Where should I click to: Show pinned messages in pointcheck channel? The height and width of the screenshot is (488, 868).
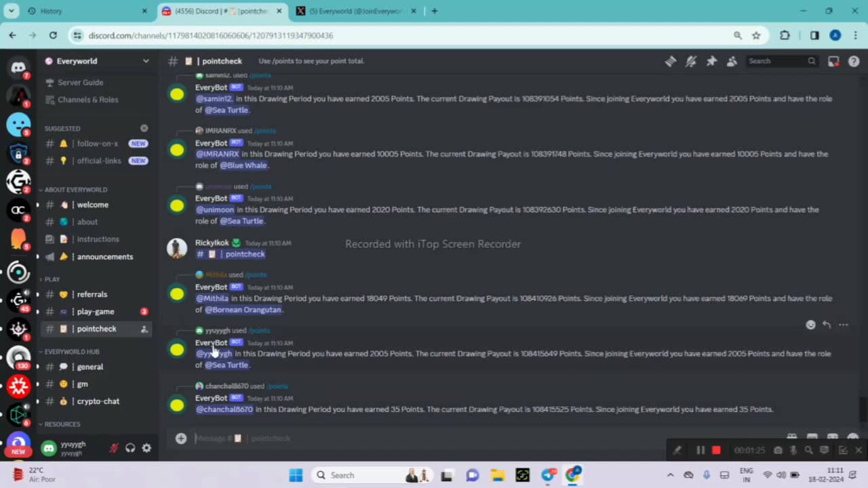[711, 61]
